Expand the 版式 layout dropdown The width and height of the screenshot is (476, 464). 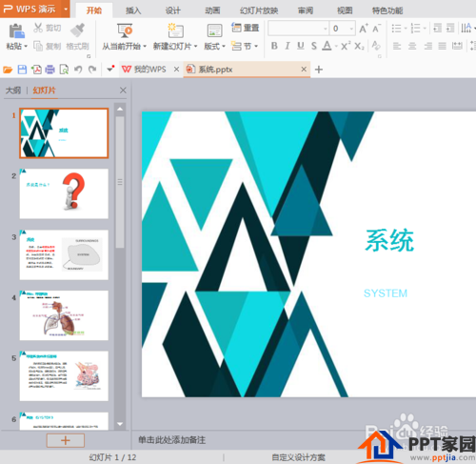(224, 47)
